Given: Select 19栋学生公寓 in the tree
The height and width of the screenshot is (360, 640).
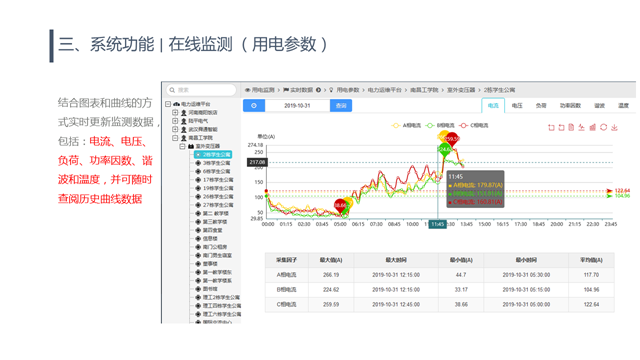Looking at the screenshot, I should [218, 188].
